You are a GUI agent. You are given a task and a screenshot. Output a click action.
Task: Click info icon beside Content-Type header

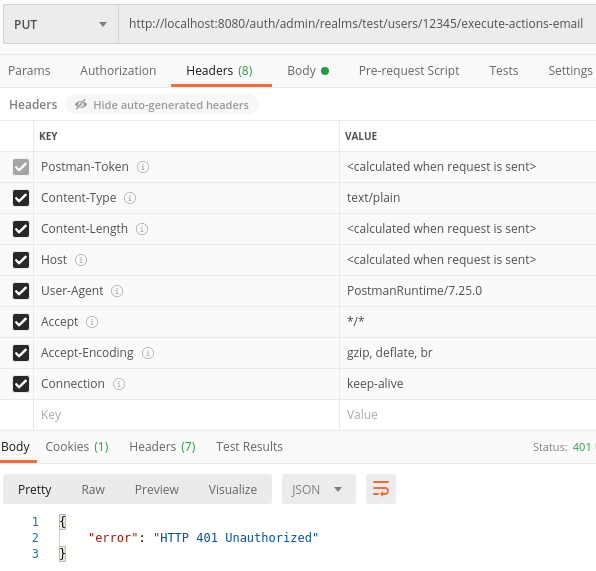coord(130,198)
